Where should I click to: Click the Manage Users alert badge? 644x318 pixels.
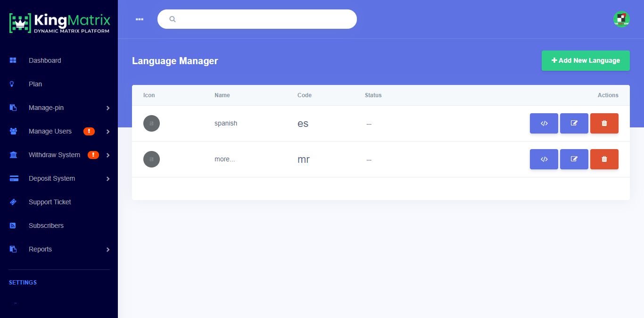click(x=89, y=131)
